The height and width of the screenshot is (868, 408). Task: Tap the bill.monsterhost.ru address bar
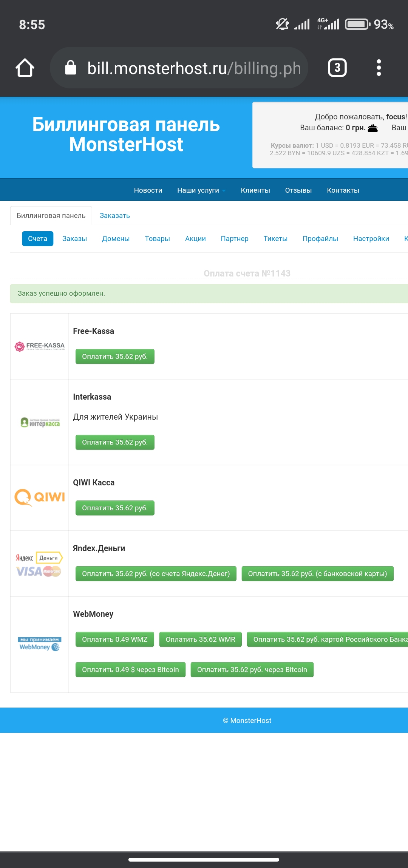[x=179, y=68]
